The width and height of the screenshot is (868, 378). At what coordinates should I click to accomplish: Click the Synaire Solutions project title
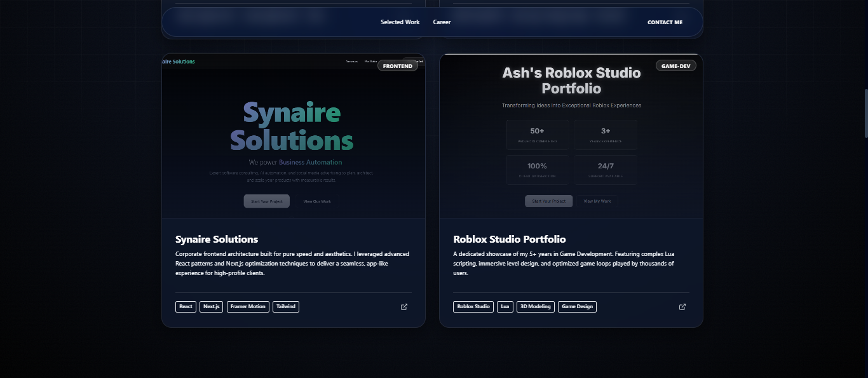coord(217,240)
